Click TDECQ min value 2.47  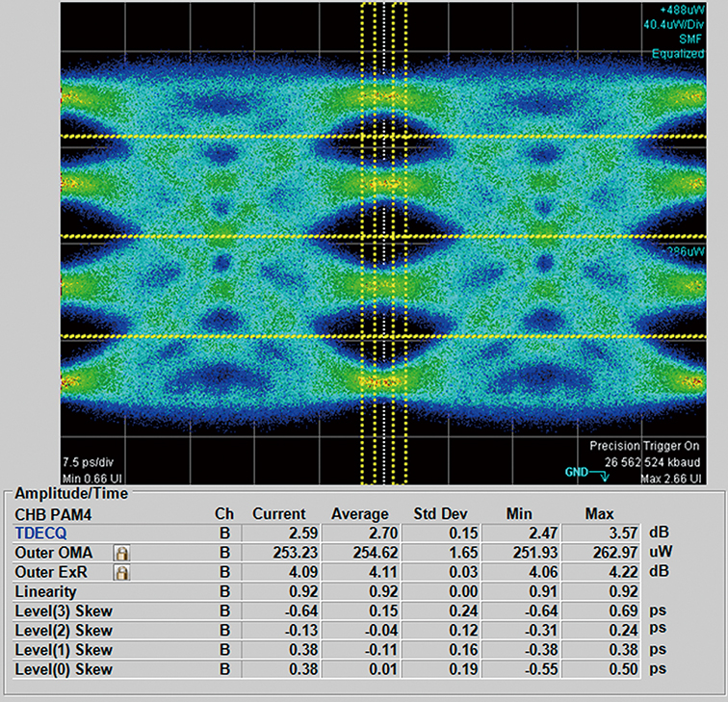point(543,533)
